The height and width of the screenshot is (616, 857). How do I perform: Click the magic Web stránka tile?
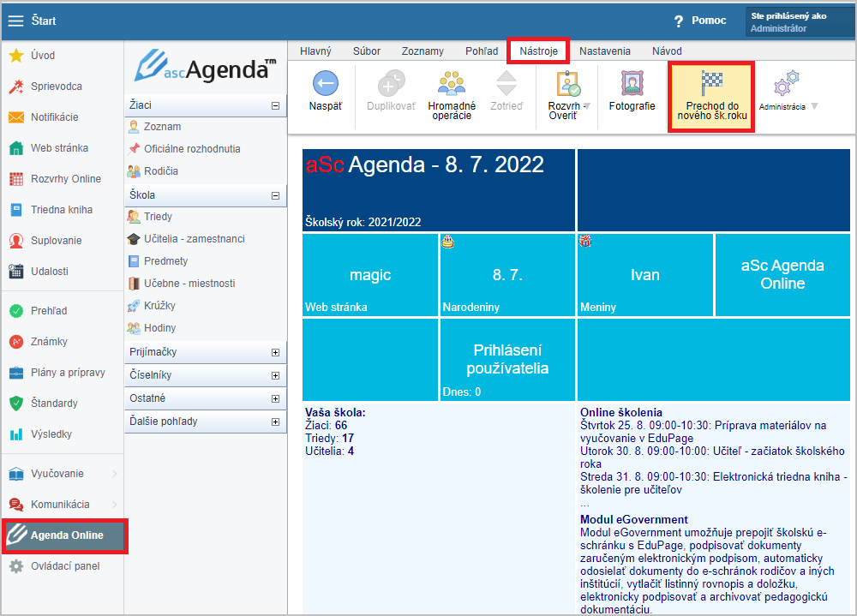tap(370, 275)
